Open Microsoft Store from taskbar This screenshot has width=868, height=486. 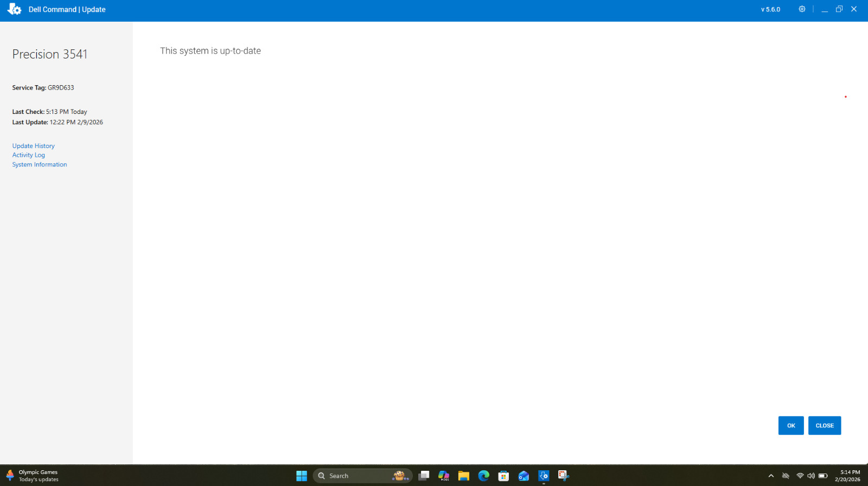click(x=503, y=476)
